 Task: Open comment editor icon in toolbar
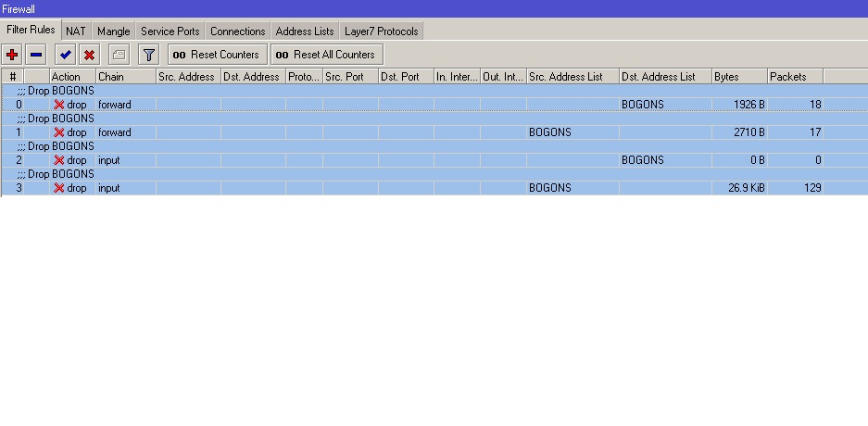click(x=119, y=55)
